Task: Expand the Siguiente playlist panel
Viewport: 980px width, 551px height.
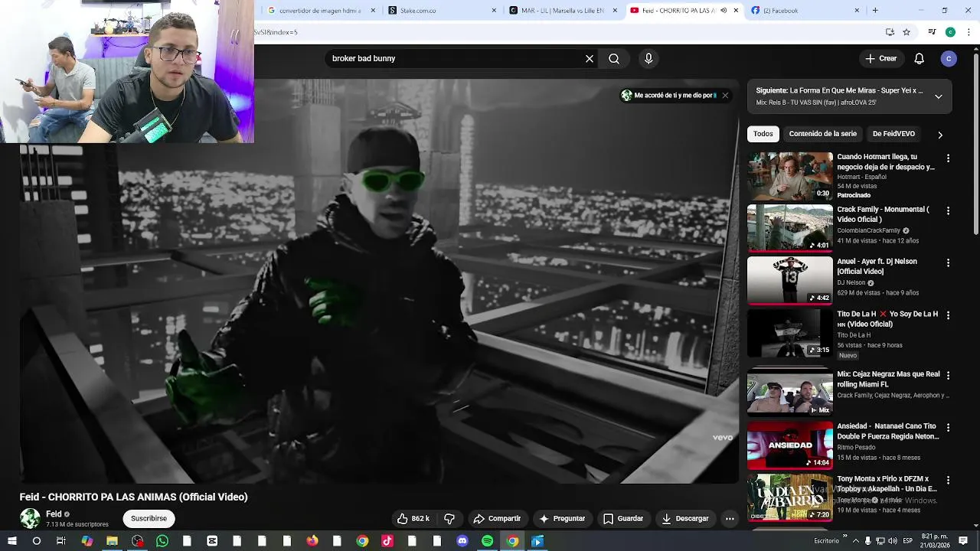Action: [939, 96]
